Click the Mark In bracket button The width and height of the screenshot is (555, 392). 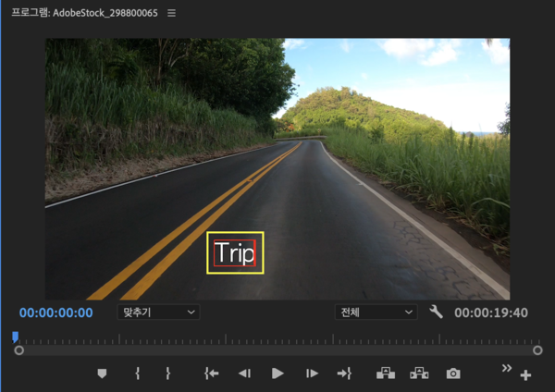coord(137,374)
